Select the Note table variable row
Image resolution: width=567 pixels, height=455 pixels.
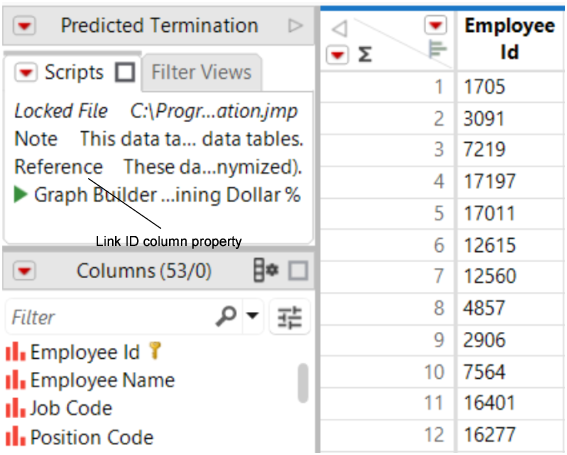pyautogui.click(x=158, y=139)
